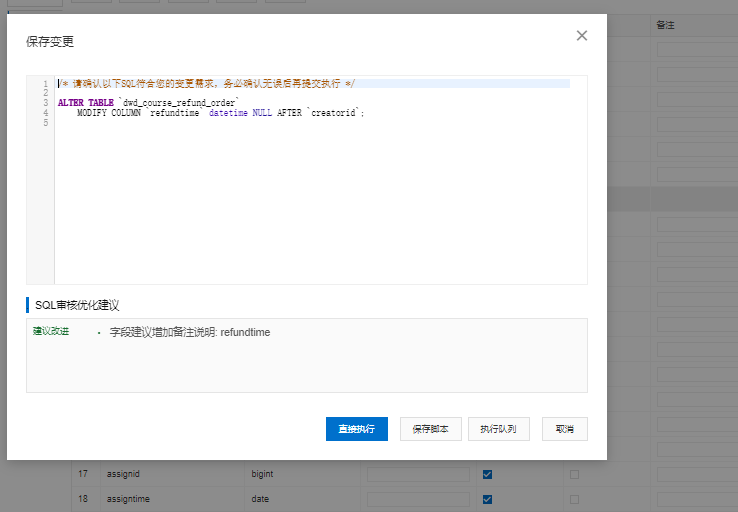Select the refundtime suggestion text

190,332
